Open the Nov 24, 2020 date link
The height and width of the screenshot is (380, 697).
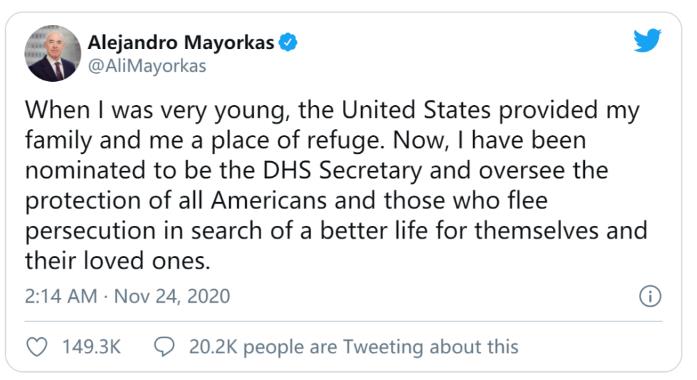pos(172,296)
